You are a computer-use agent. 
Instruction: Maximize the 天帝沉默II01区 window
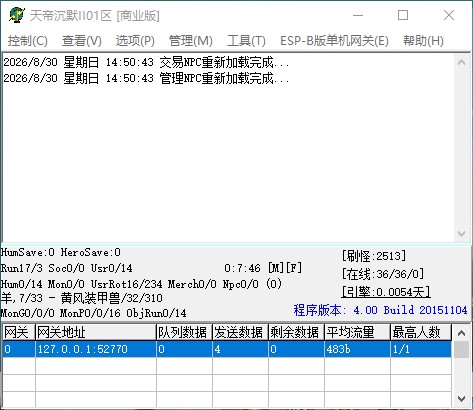[x=403, y=15]
